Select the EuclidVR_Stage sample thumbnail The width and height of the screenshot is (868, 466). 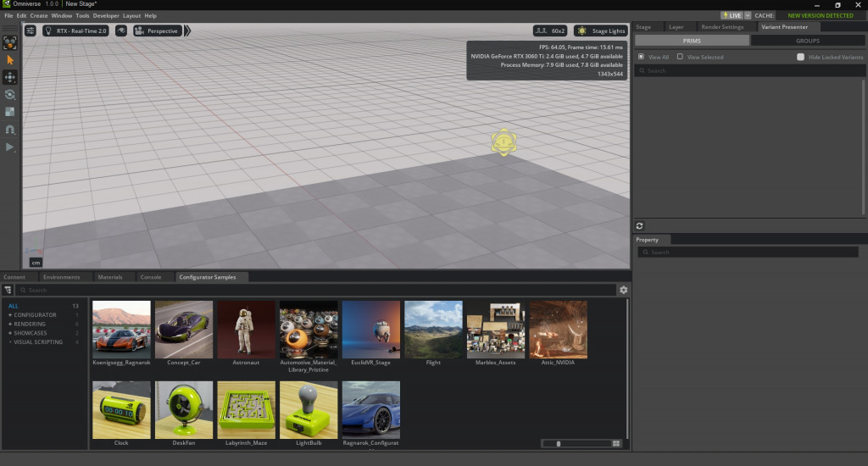(x=371, y=330)
